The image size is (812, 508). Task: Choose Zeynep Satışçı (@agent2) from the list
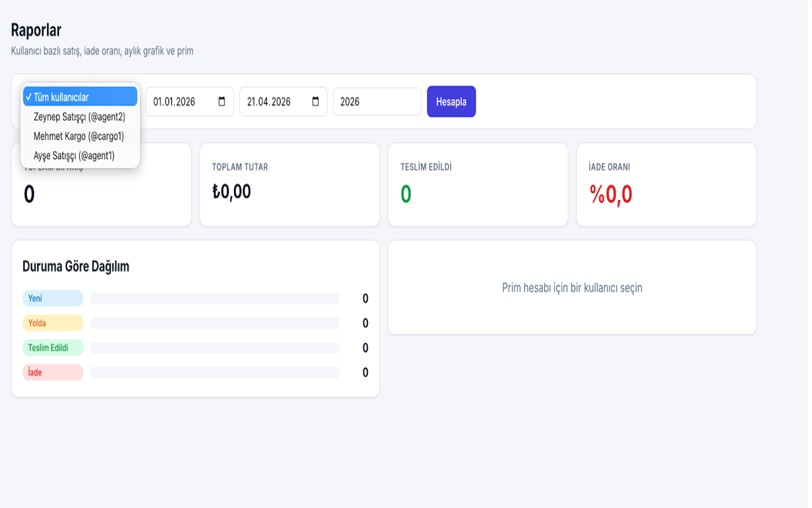point(79,117)
